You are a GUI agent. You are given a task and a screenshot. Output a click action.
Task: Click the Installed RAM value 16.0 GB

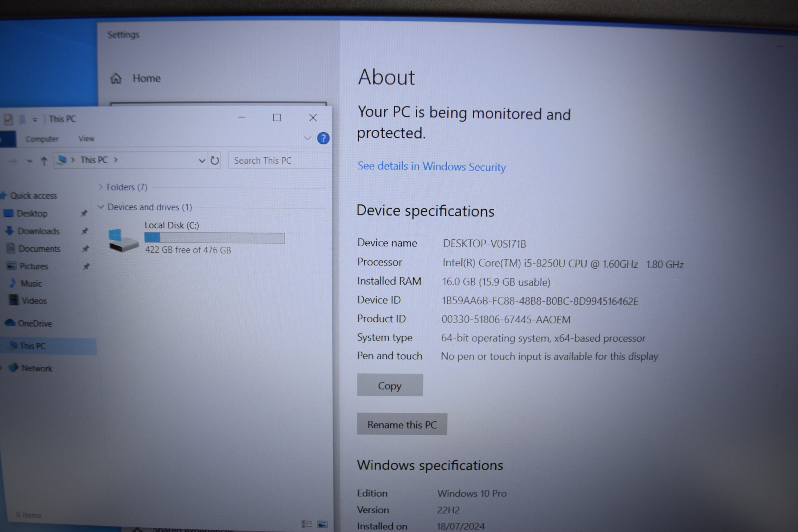click(496, 282)
